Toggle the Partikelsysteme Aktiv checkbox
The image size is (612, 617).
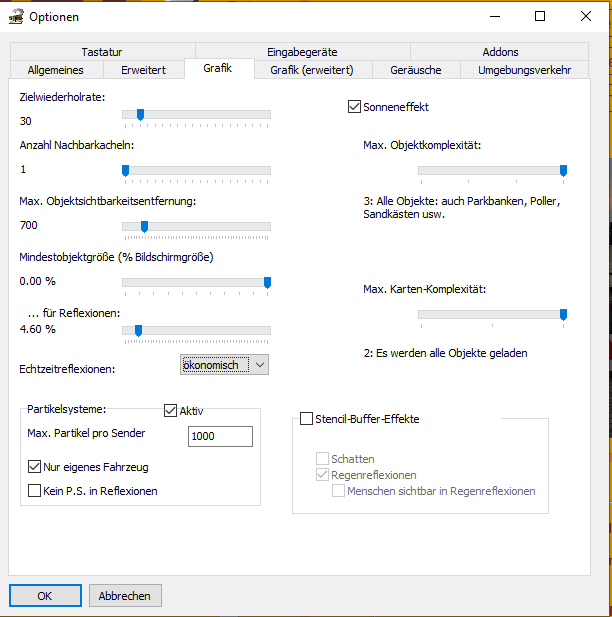coord(170,411)
